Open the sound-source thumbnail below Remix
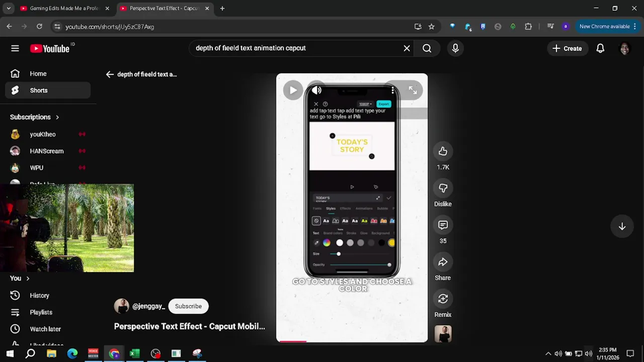Viewport: 644px width, 362px height. pyautogui.click(x=443, y=334)
